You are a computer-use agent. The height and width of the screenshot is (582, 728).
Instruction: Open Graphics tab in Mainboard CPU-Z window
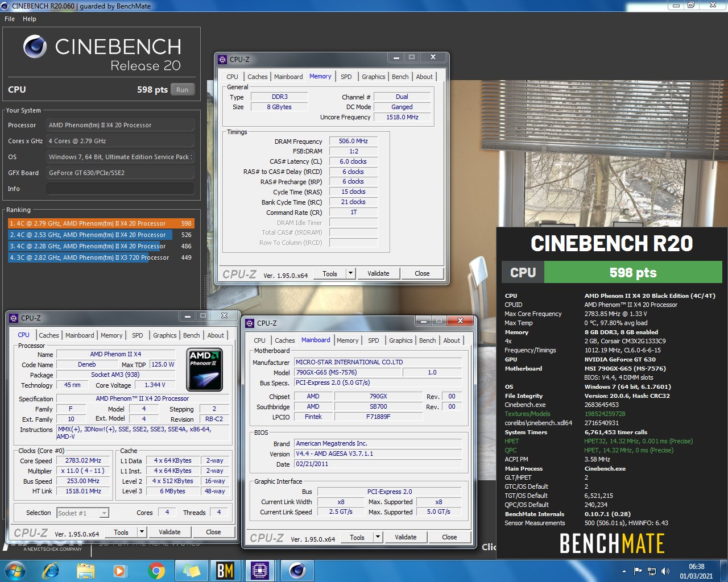401,340
